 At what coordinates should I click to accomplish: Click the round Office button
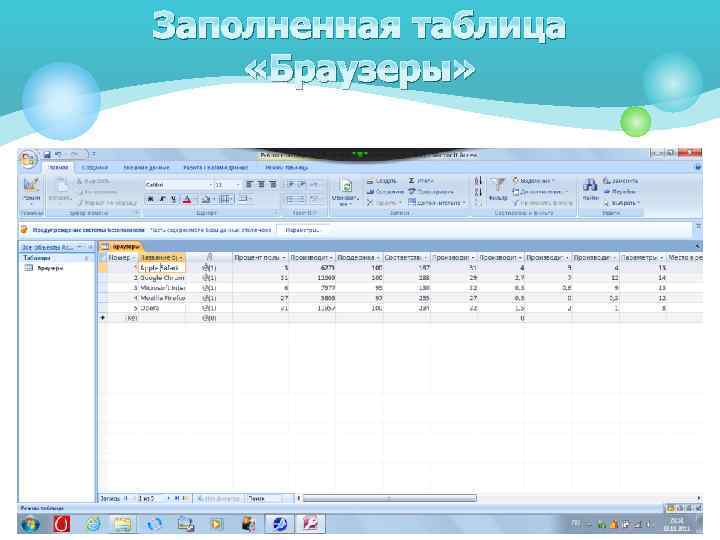pyautogui.click(x=28, y=159)
